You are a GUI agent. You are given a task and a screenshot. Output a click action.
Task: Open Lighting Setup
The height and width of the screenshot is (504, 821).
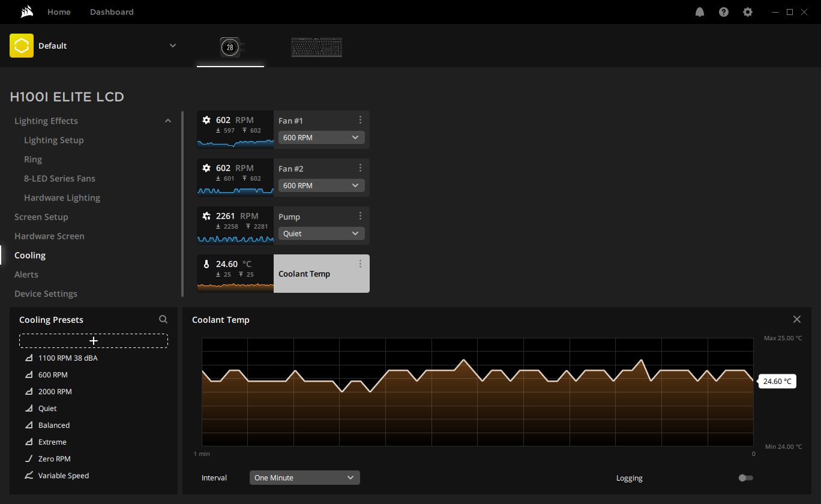pos(54,140)
